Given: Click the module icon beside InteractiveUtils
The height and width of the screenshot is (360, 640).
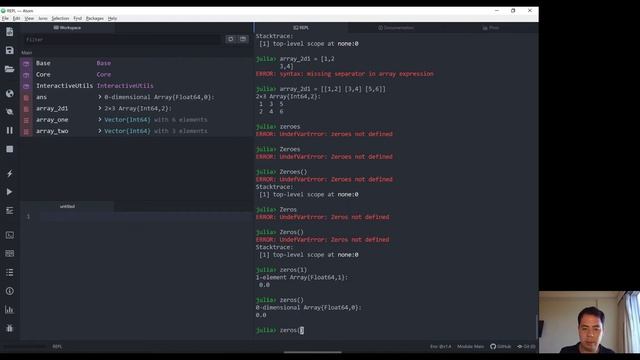Looking at the screenshot, I should click(26, 86).
